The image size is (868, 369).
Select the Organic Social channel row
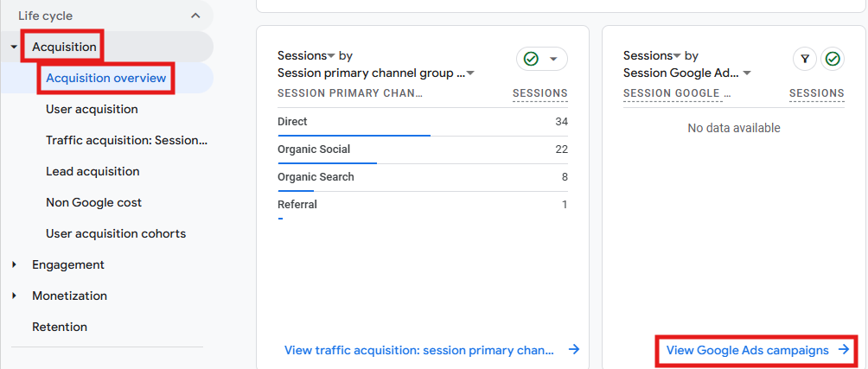[423, 150]
